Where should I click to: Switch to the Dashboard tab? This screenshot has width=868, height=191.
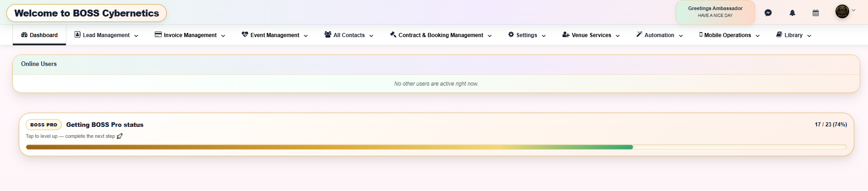pyautogui.click(x=39, y=35)
